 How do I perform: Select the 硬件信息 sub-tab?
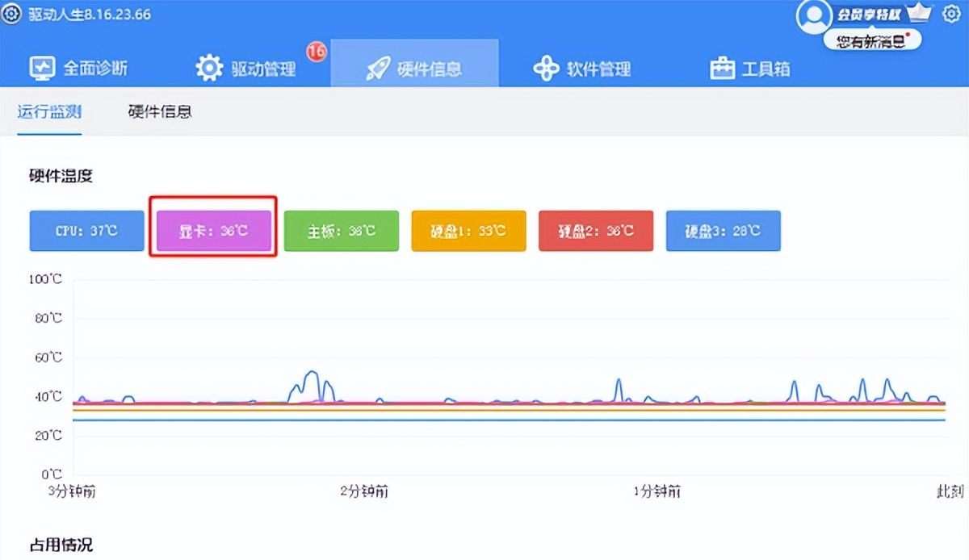[x=160, y=111]
